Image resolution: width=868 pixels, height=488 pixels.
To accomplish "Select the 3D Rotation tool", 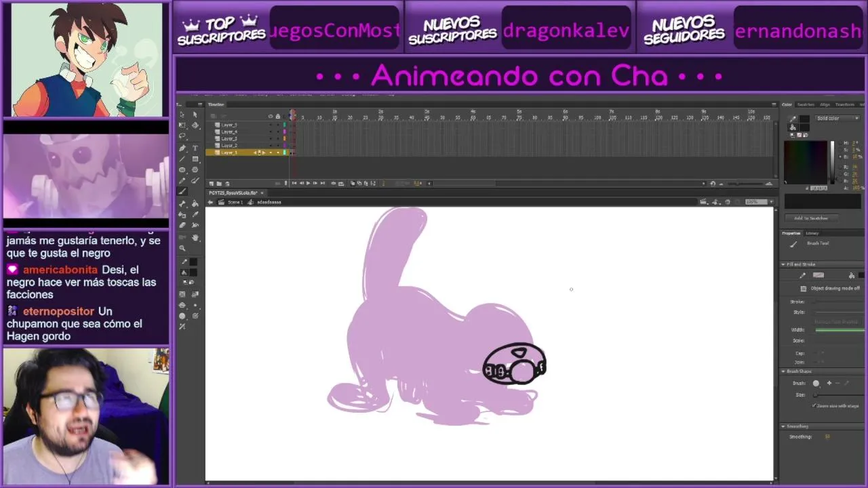I will tap(195, 125).
